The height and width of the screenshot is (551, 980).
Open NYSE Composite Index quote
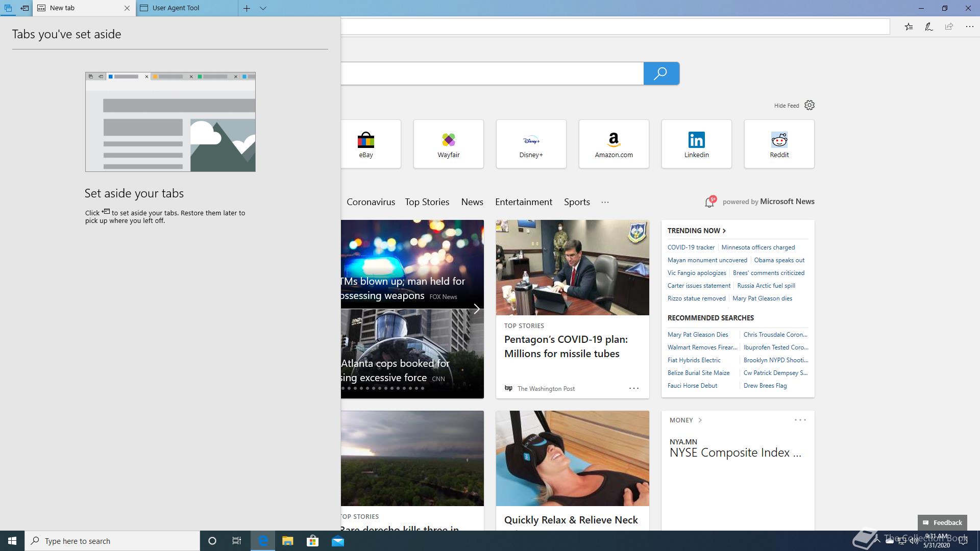(736, 453)
